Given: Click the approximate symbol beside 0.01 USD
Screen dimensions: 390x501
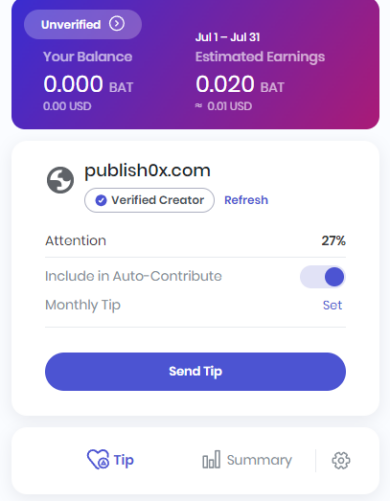Looking at the screenshot, I should pos(199,106).
